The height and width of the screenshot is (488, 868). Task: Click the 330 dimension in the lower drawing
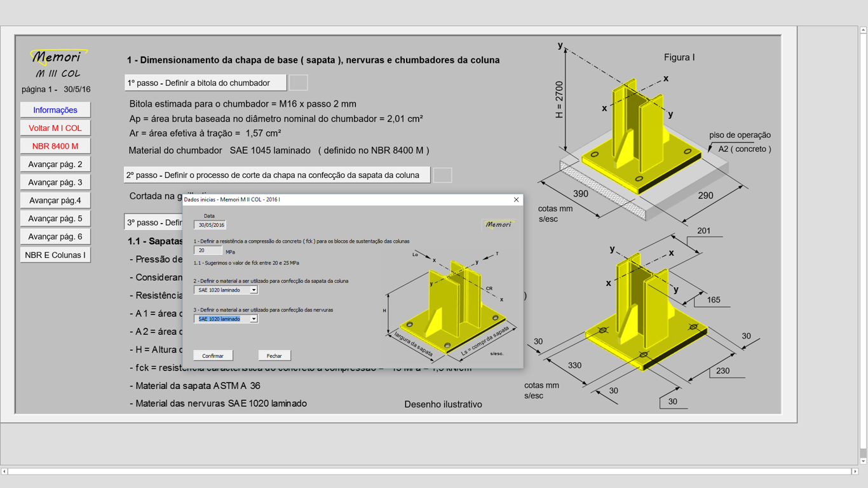click(574, 365)
